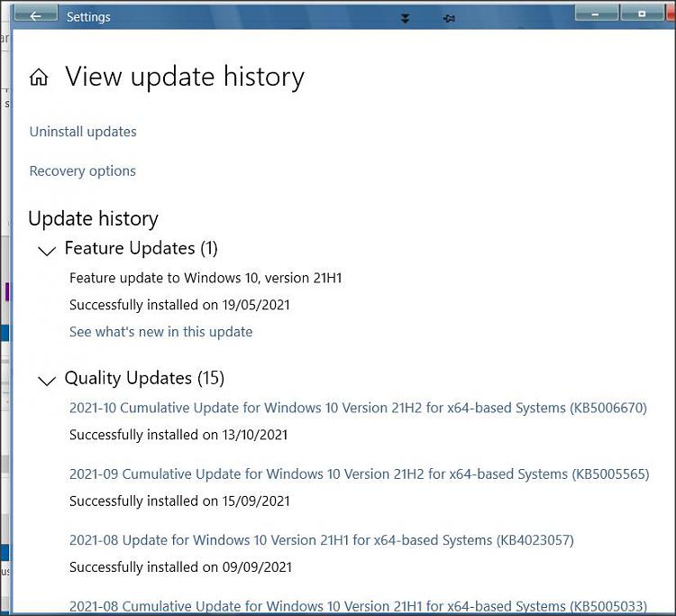676x616 pixels.
Task: Maximize the Settings window
Action: tap(642, 14)
